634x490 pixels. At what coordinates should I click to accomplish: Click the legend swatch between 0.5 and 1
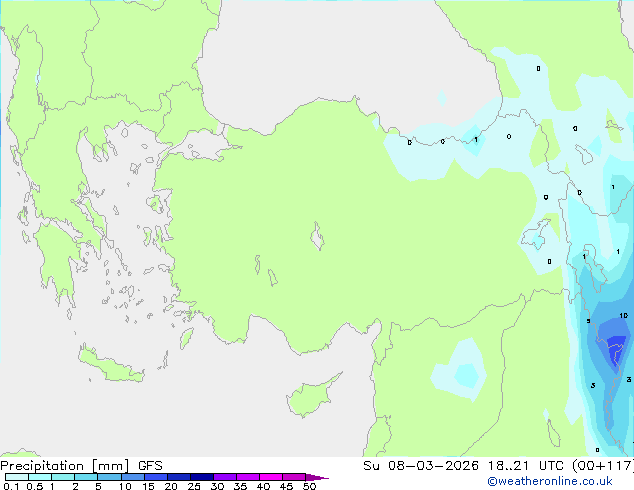point(40,477)
